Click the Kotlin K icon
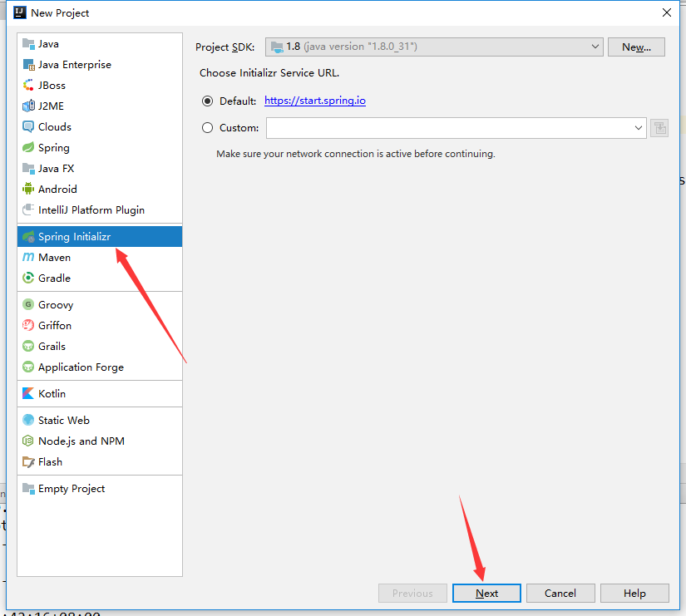Image resolution: width=686 pixels, height=616 pixels. pyautogui.click(x=28, y=394)
